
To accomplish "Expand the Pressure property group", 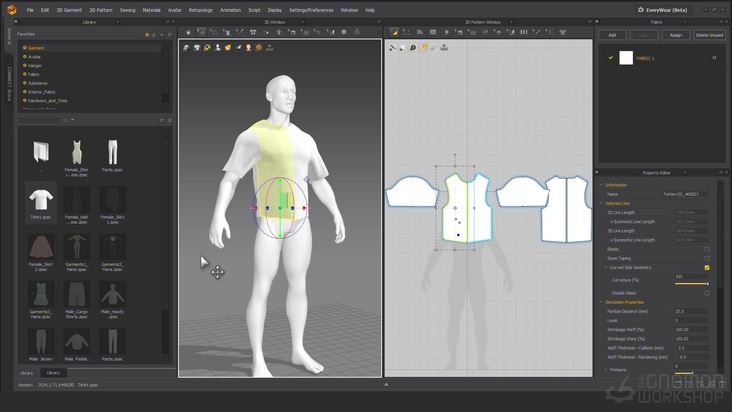I will click(x=606, y=370).
